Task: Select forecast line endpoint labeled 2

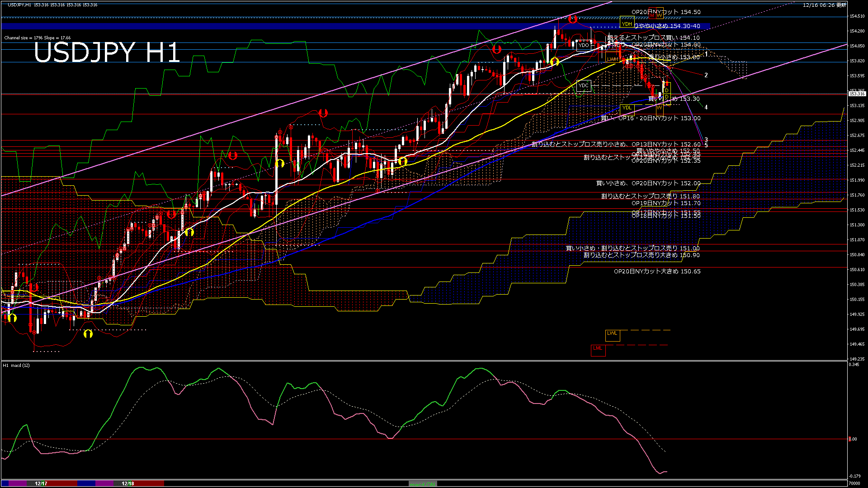Action: click(x=706, y=75)
